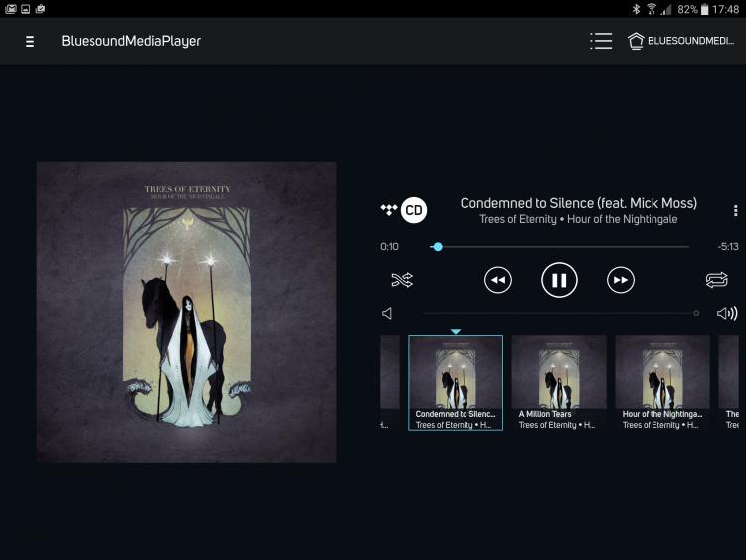Image resolution: width=746 pixels, height=560 pixels.
Task: Click the battery status icon
Action: tap(704, 9)
